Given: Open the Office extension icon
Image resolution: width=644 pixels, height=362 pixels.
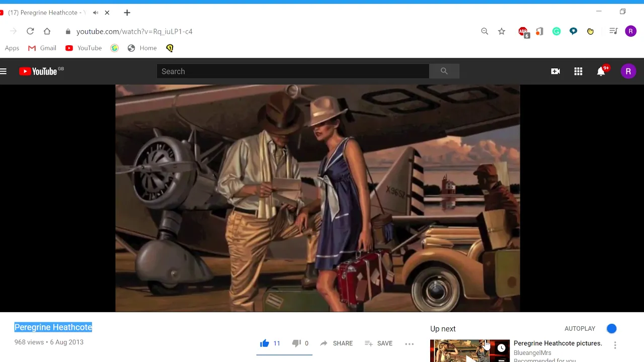Looking at the screenshot, I should [x=539, y=31].
